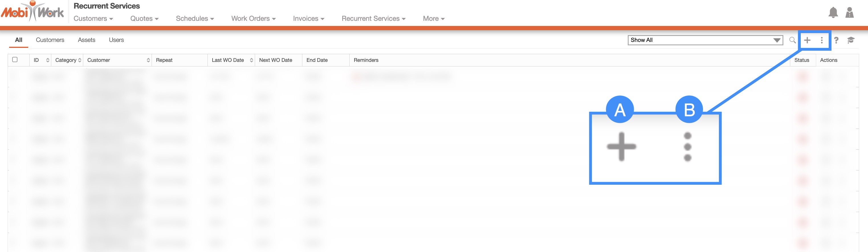Open the three-dot more actions menu
Viewport: 868px width, 252px height.
(822, 40)
